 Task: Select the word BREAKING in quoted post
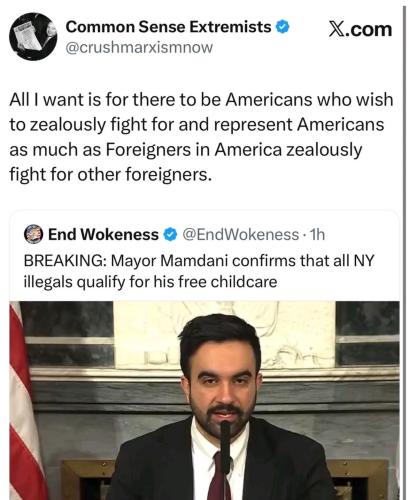pyautogui.click(x=63, y=260)
